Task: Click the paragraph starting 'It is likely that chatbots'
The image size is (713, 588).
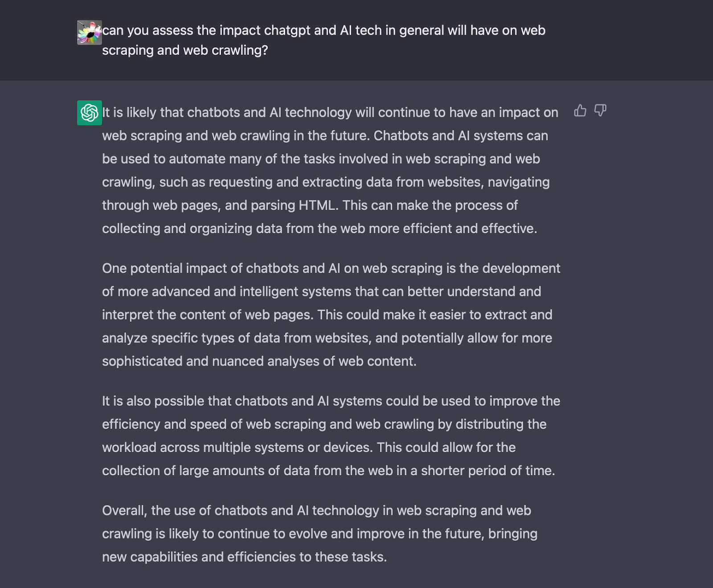Action: point(330,170)
